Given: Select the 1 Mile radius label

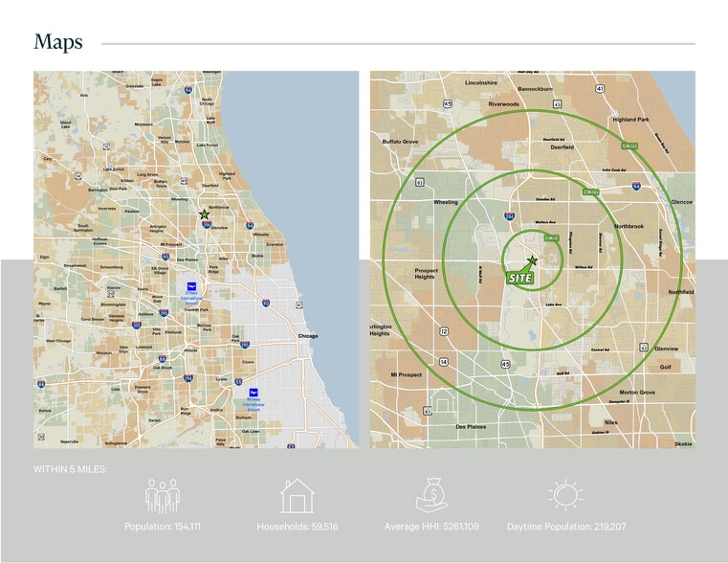Looking at the screenshot, I should [x=551, y=237].
